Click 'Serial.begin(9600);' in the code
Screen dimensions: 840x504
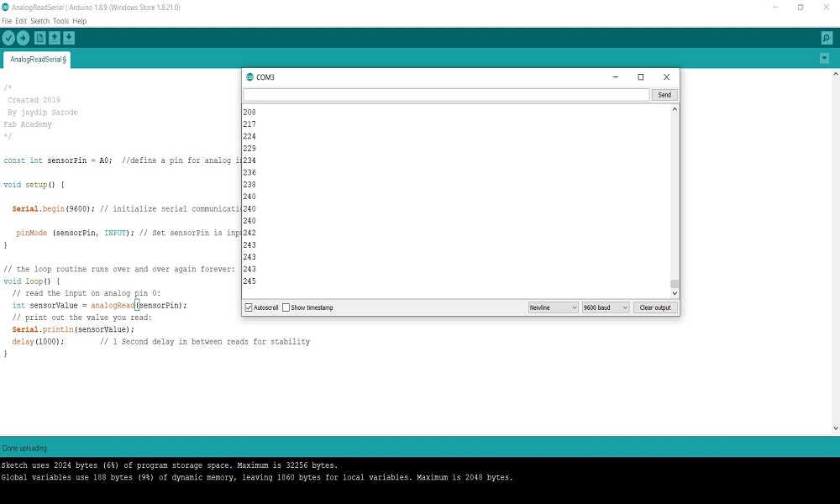[x=54, y=209]
